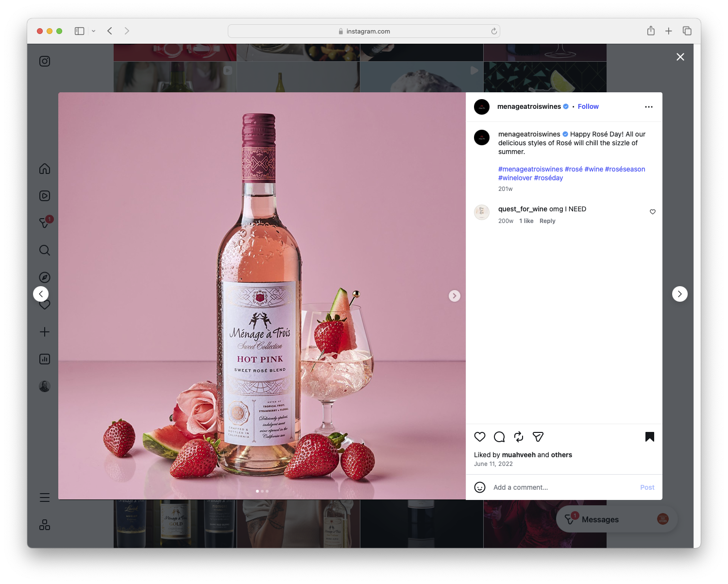Jump to the second carousel dot indicator
728x584 pixels.
click(262, 491)
